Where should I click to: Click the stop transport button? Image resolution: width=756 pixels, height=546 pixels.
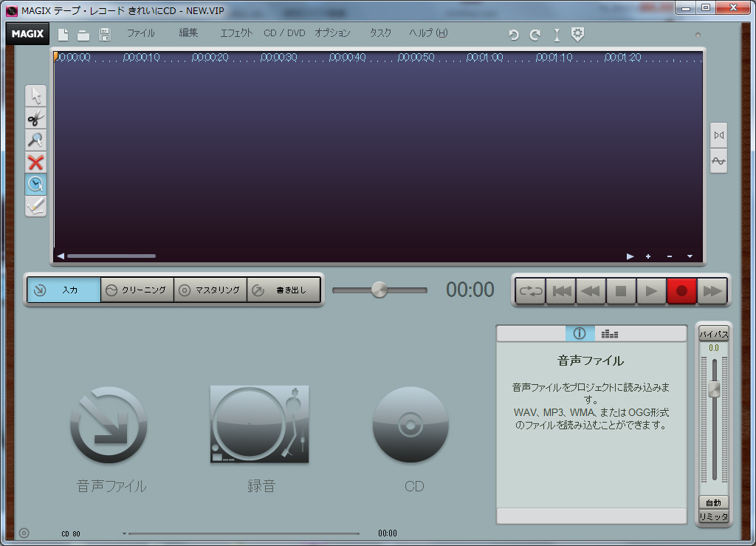point(621,291)
